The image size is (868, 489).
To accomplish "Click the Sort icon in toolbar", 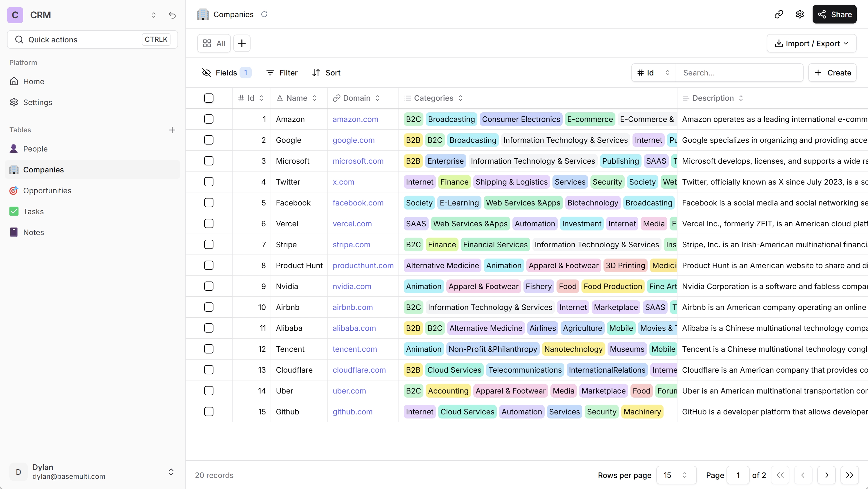I will click(316, 73).
